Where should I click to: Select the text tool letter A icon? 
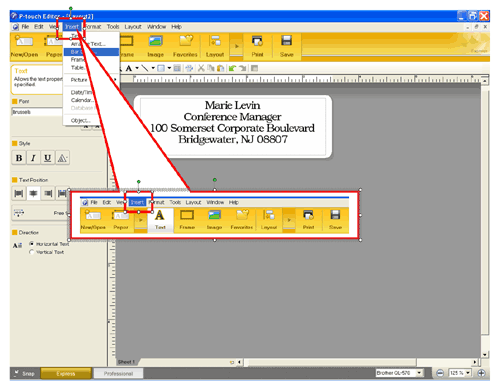(x=129, y=69)
